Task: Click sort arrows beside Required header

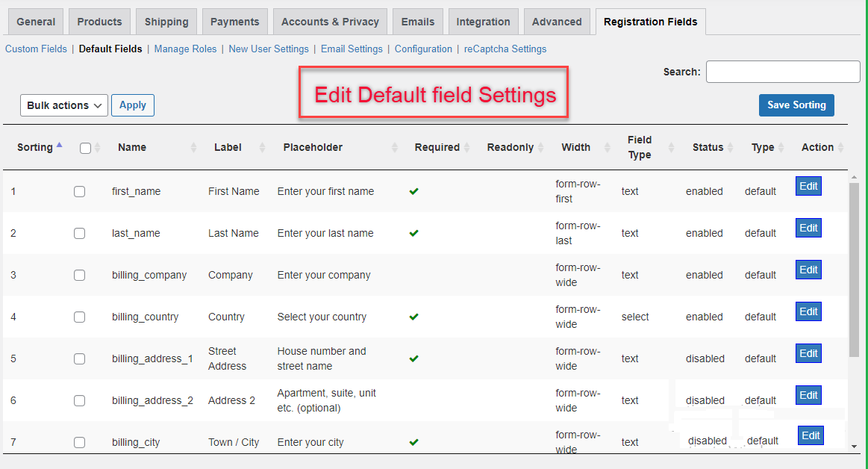Action: tap(466, 148)
